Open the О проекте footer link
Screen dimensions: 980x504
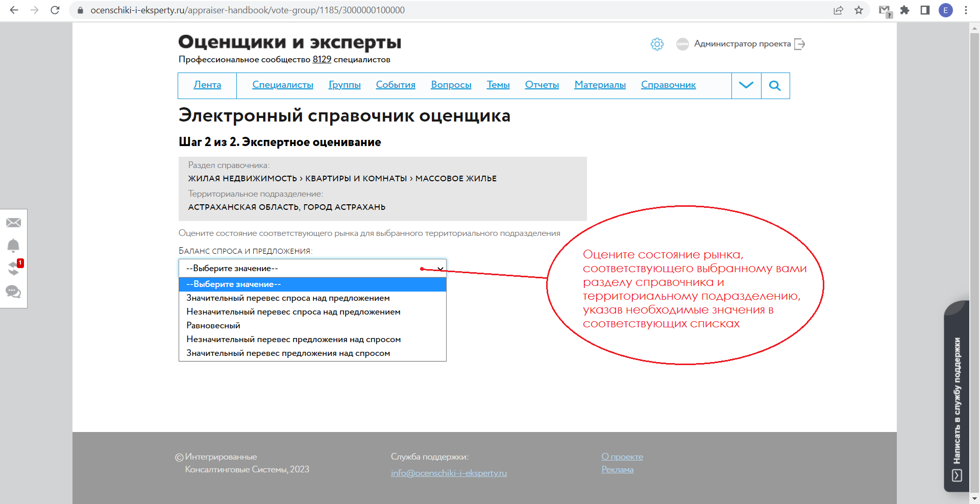click(x=622, y=457)
